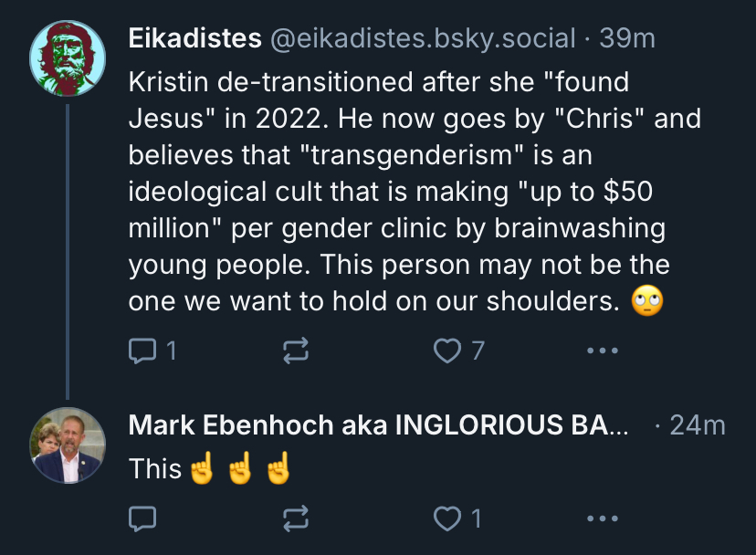
Task: Open the @eikadistes.bsky.social handle
Action: pos(423,38)
